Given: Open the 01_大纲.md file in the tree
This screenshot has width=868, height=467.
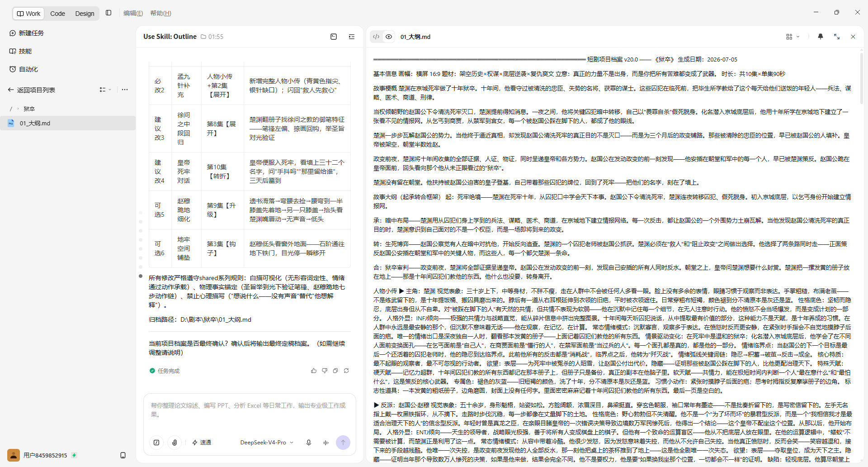Looking at the screenshot, I should click(x=68, y=123).
